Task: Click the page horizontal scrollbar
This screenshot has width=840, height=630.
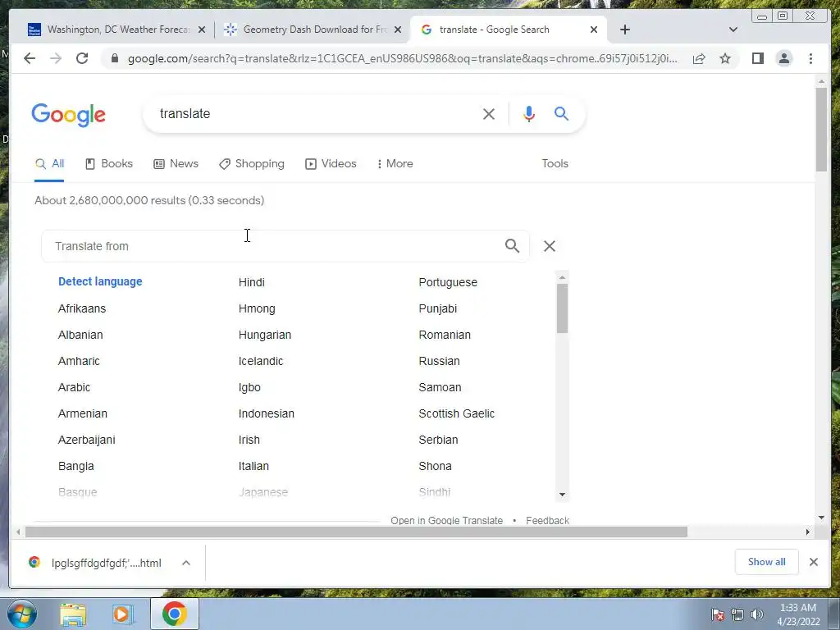Action: [356, 532]
